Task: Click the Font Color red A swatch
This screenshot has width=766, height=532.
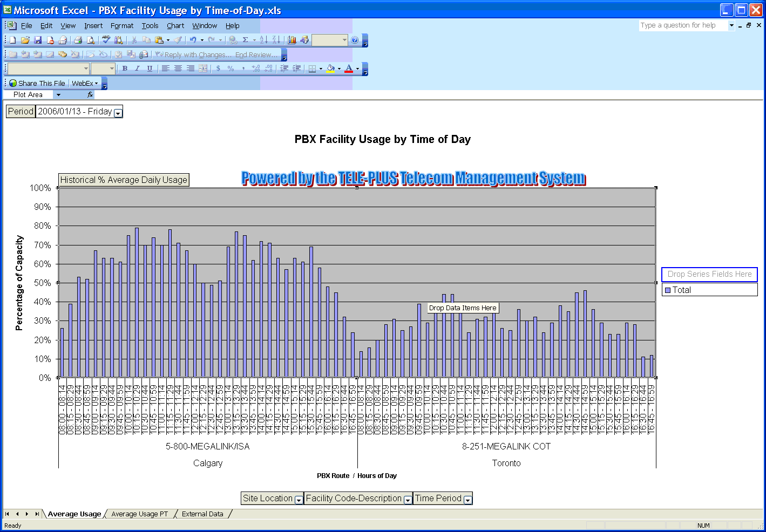Action: pos(349,69)
